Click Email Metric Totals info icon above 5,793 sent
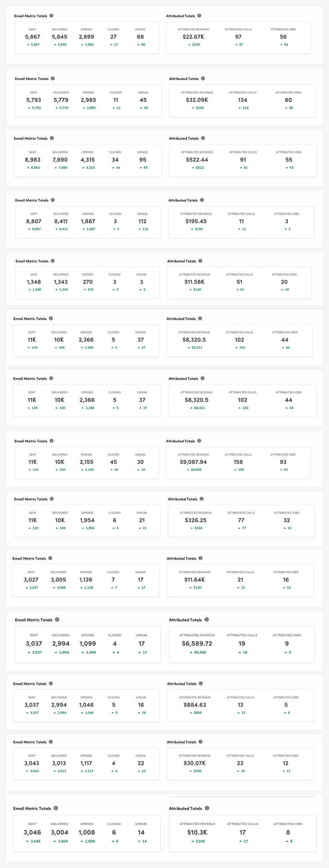The width and height of the screenshot is (329, 868). 53,79
